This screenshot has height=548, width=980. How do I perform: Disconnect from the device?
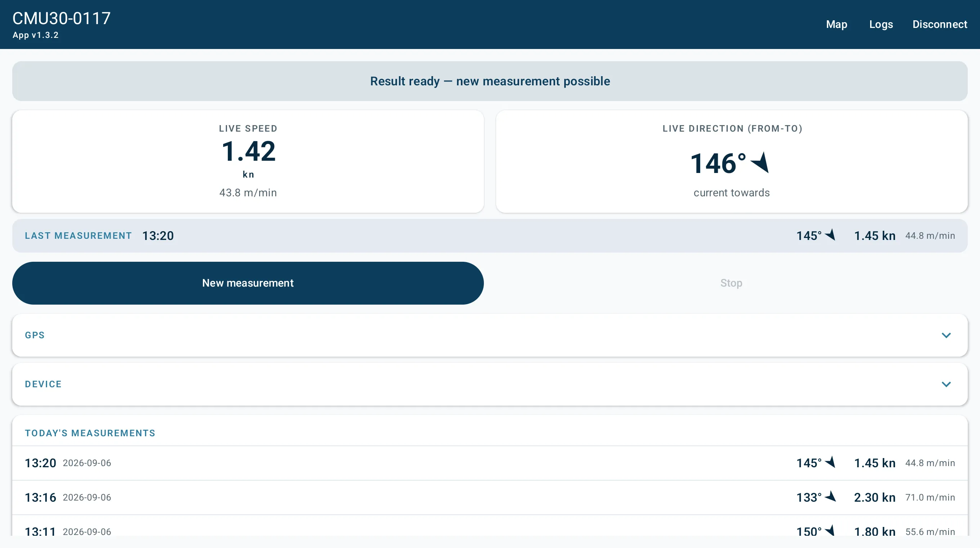tap(940, 24)
